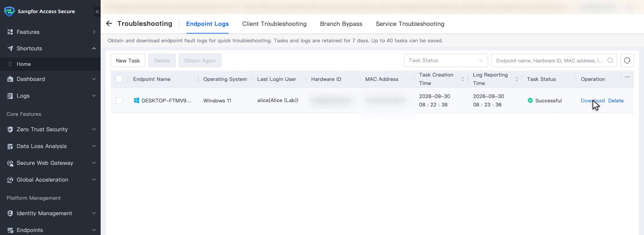Open the Client Troubleshooting tab

[274, 24]
